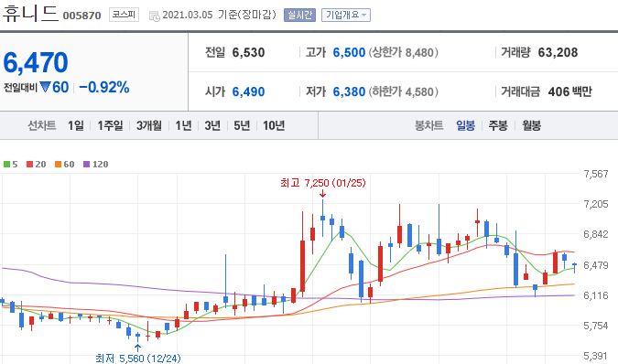Click the 선차트 label
This screenshot has width=618, height=364.
pyautogui.click(x=41, y=125)
